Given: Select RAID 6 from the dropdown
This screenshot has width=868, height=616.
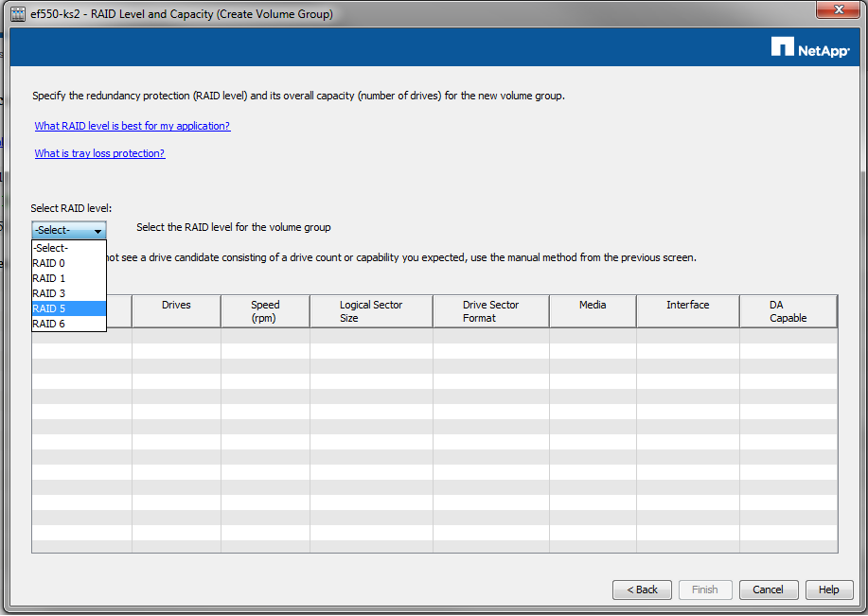Looking at the screenshot, I should point(49,324).
